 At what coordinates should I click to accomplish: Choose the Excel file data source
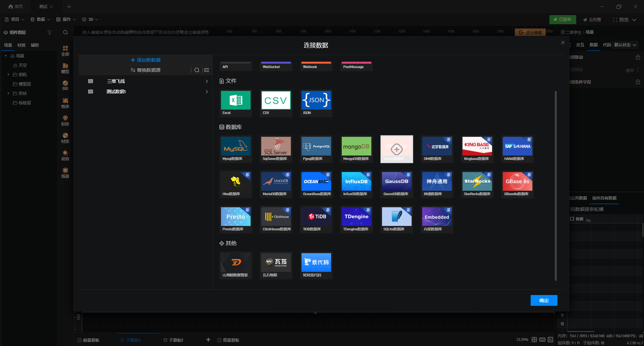[x=235, y=103]
